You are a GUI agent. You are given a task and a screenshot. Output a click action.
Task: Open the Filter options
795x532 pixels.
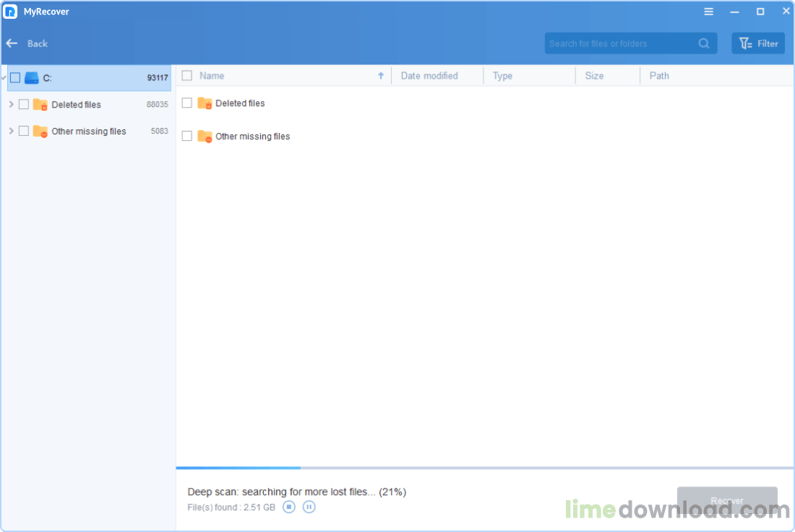point(758,43)
